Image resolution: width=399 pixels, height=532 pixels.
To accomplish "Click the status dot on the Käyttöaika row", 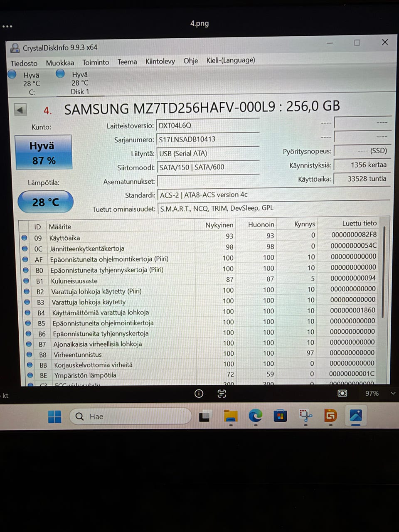I will tap(24, 238).
